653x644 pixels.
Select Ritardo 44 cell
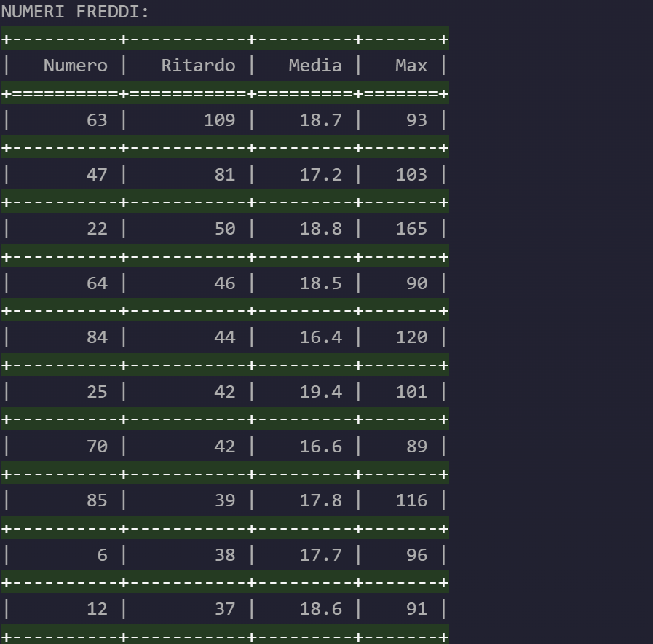point(225,337)
